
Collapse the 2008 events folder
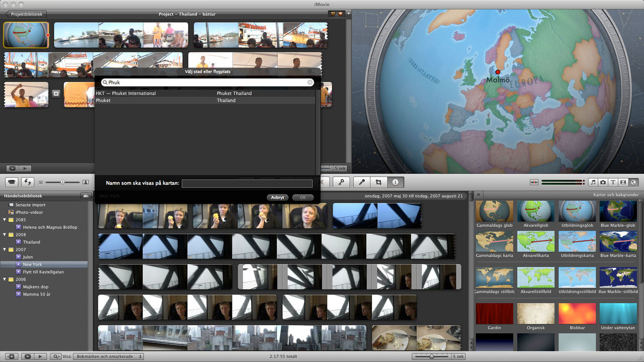[x=5, y=235]
